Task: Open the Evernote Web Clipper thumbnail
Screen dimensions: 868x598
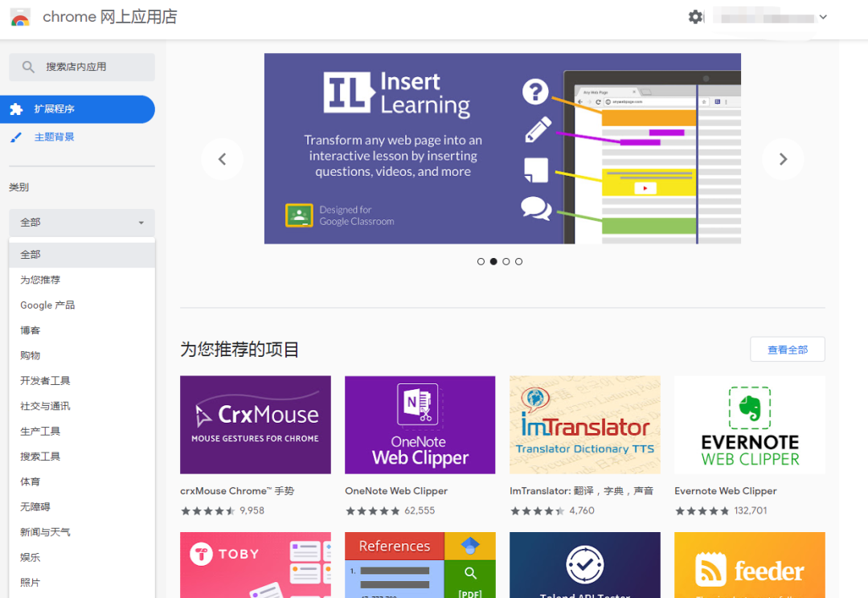Action: coord(750,424)
